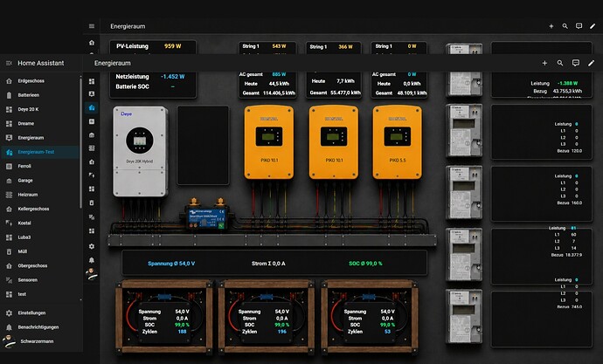Click the first orange PIKO 10.1 inverter
This screenshot has width=603, height=364.
[269, 142]
